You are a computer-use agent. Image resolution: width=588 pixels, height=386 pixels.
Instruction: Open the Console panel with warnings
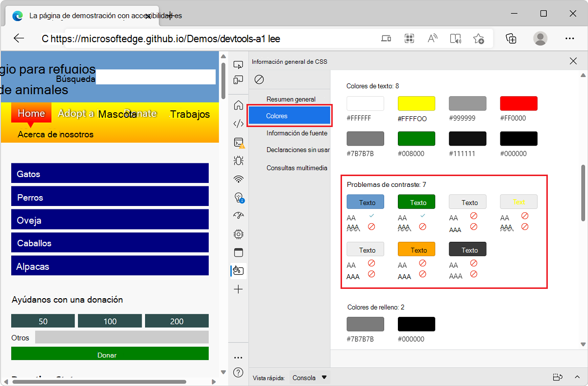point(238,143)
